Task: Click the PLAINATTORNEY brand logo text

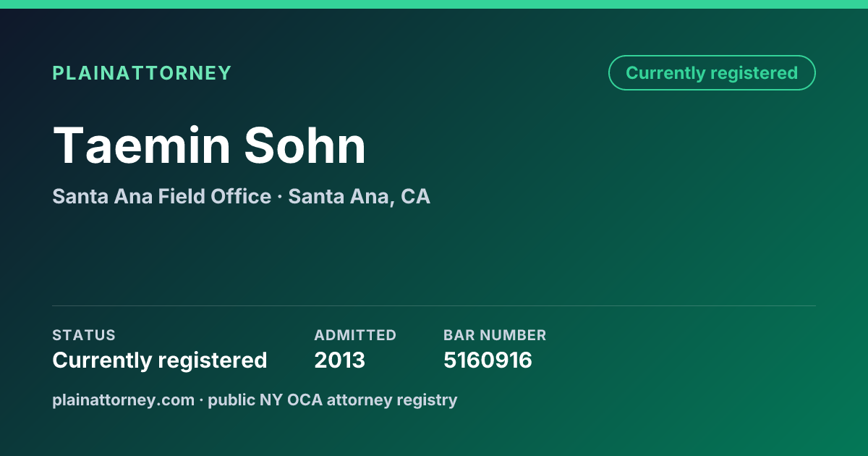Action: pos(142,73)
